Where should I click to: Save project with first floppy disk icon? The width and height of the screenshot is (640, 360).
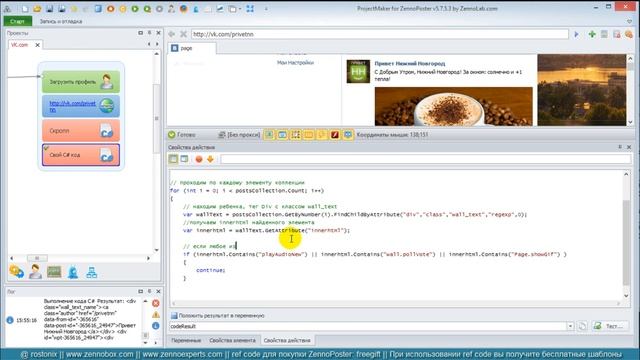(x=49, y=9)
